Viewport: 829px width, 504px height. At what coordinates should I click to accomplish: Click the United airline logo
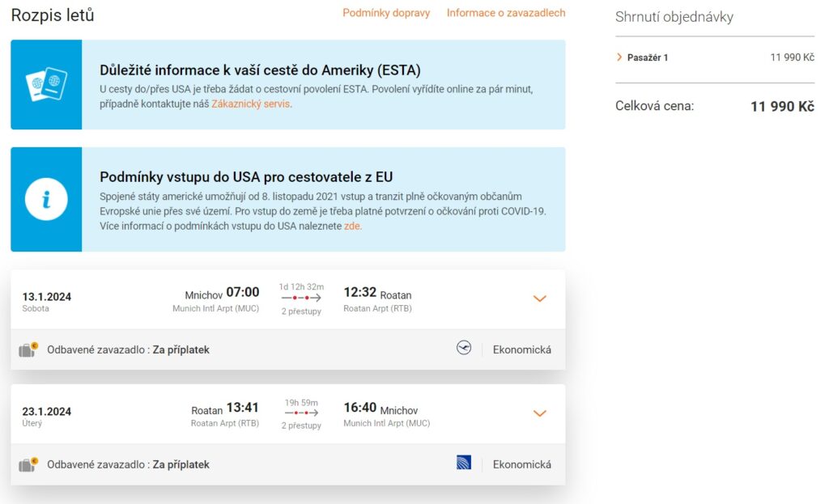[464, 464]
